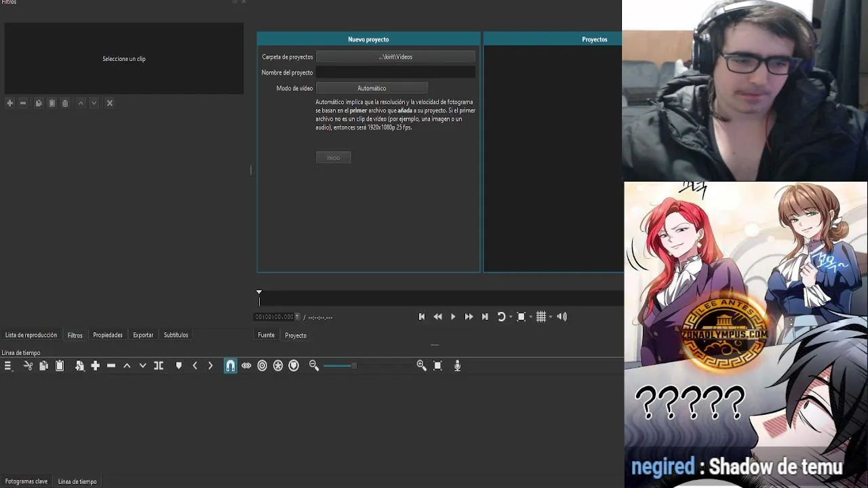Click the Rewind playback button
868x488 pixels.
pos(437,317)
